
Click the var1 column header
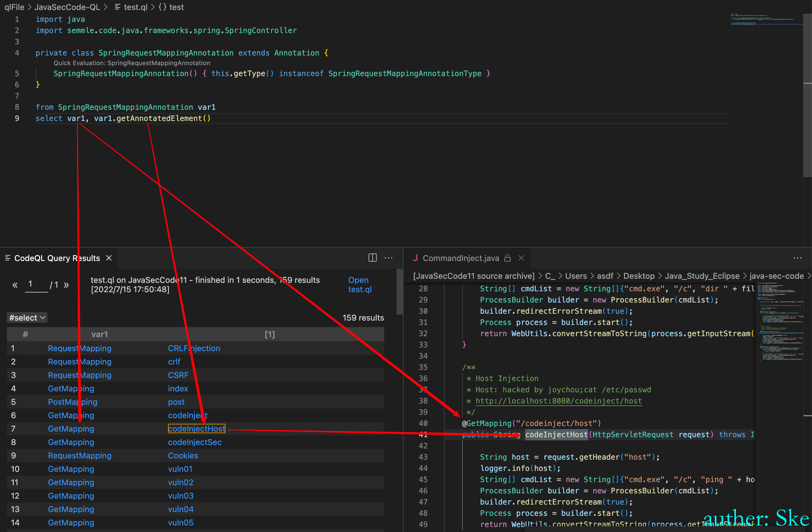99,334
